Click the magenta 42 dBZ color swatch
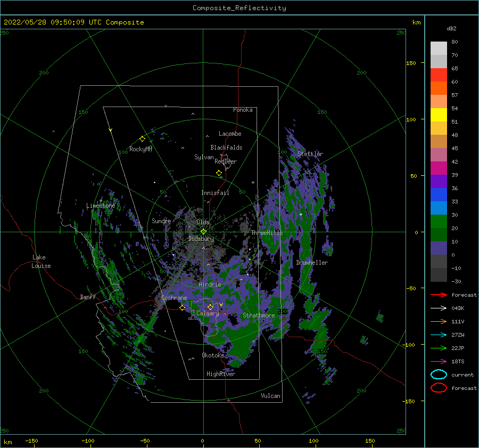Viewport: 479px width, 448px height. (439, 168)
